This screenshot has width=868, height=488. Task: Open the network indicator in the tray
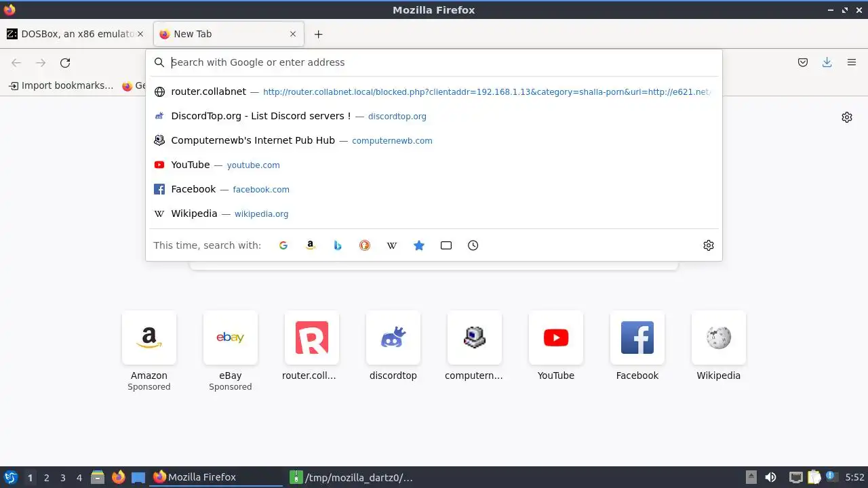[x=796, y=477]
